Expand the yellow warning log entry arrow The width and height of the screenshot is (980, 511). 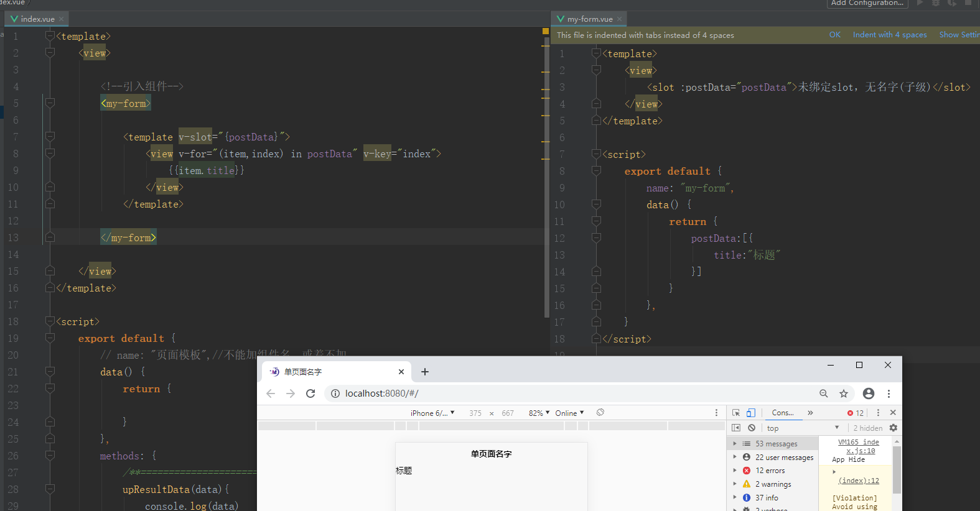(x=834, y=472)
